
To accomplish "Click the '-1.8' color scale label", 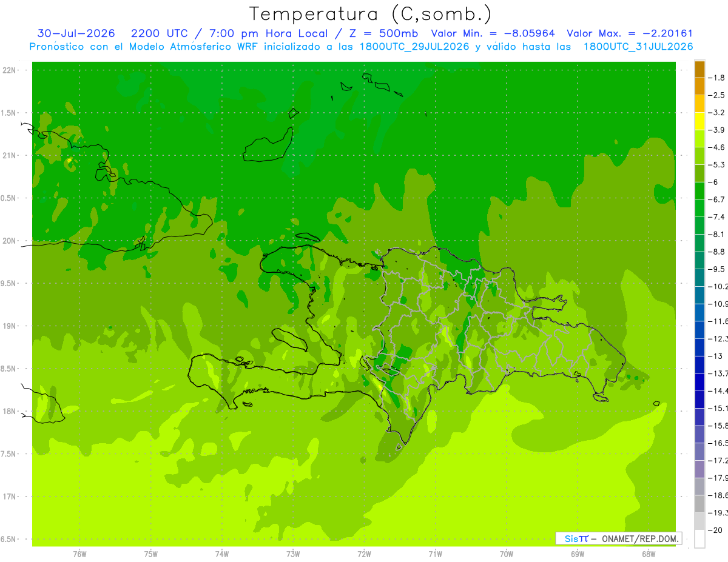I will pos(716,78).
